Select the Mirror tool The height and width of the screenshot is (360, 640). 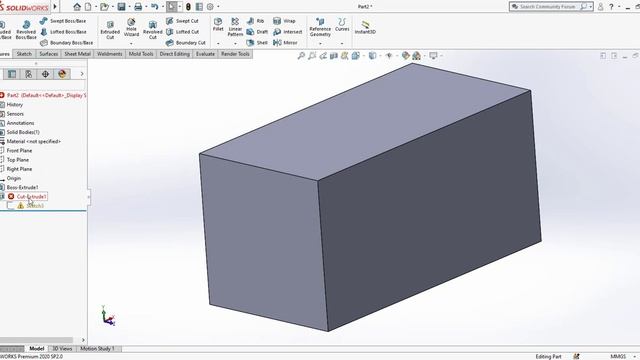pyautogui.click(x=285, y=43)
